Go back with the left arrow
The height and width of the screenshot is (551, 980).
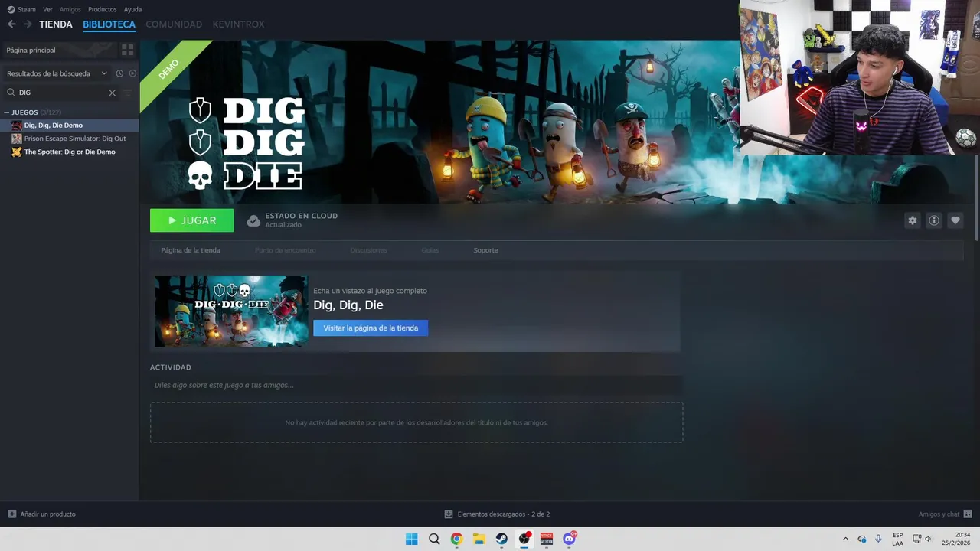tap(11, 24)
